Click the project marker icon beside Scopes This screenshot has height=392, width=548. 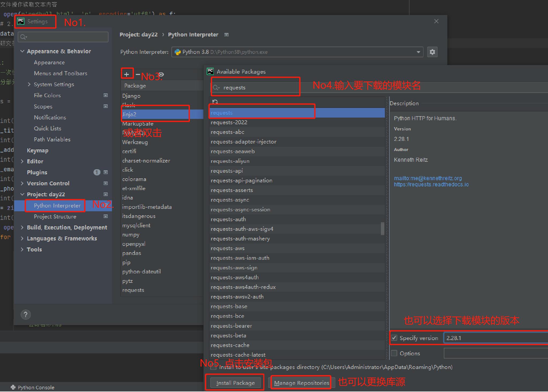click(x=106, y=106)
